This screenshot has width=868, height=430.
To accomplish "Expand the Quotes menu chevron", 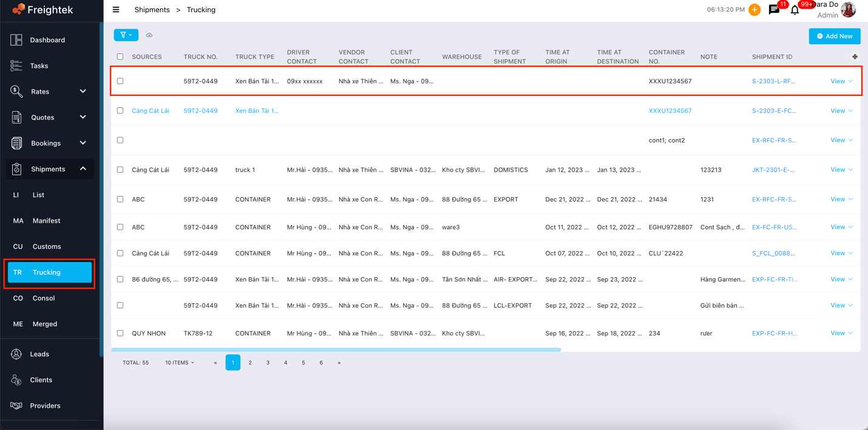I will pyautogui.click(x=83, y=117).
